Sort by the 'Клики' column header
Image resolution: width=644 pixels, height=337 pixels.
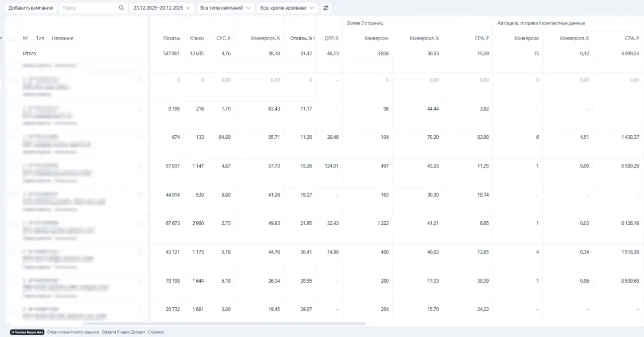197,38
